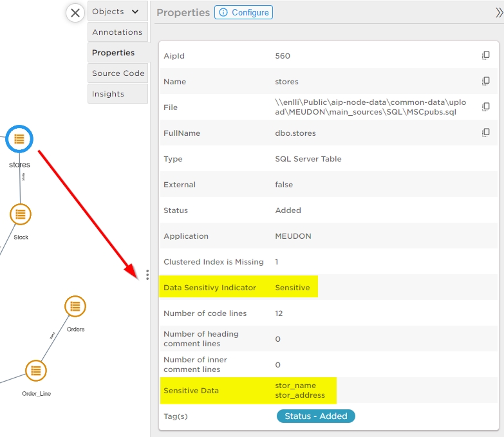Click the Status - Added tag

coord(315,416)
